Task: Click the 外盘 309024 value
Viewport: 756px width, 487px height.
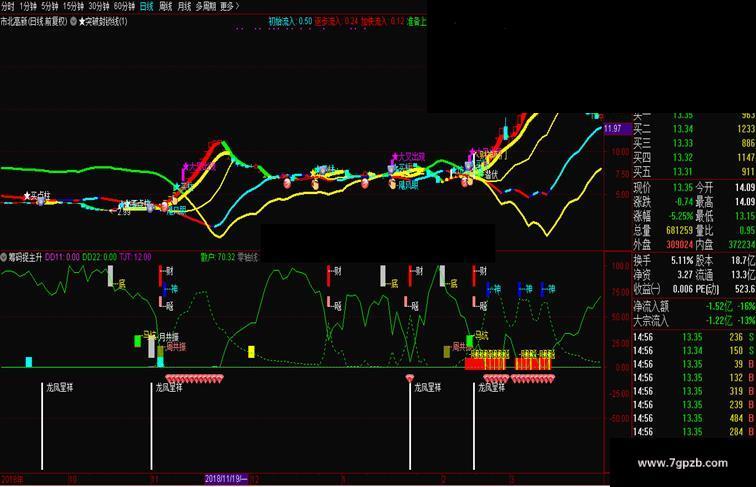Action: [x=679, y=244]
